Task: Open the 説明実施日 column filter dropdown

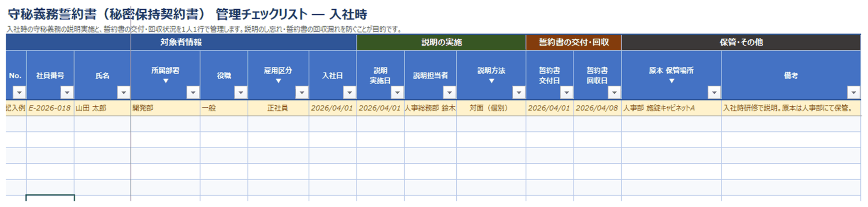Action: 397,93
